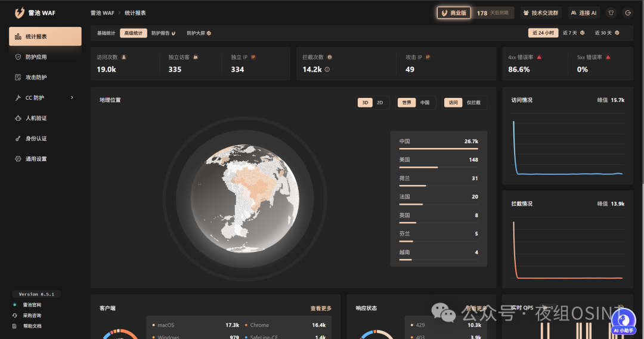Click the 连接 AI button
644x339 pixels.
tap(584, 13)
